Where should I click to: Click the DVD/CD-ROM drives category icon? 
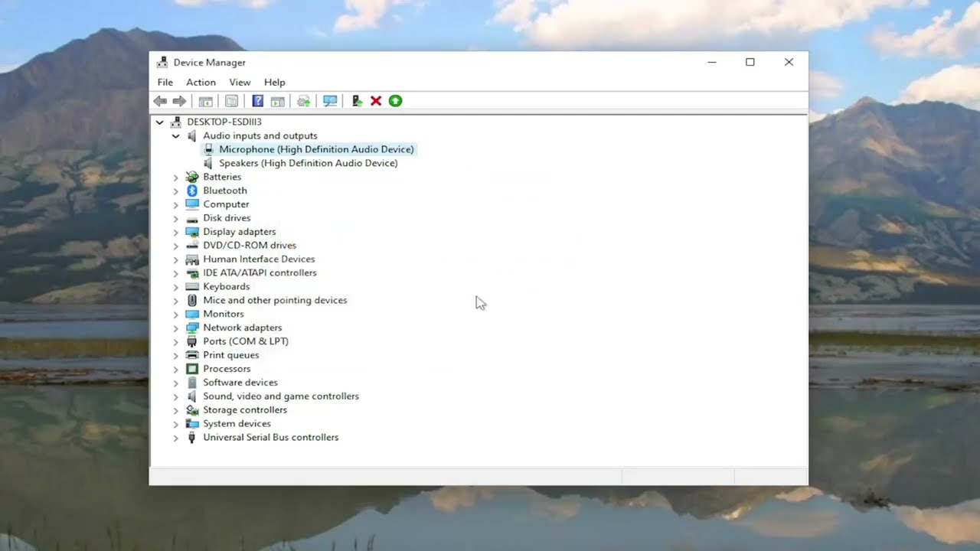(x=192, y=246)
